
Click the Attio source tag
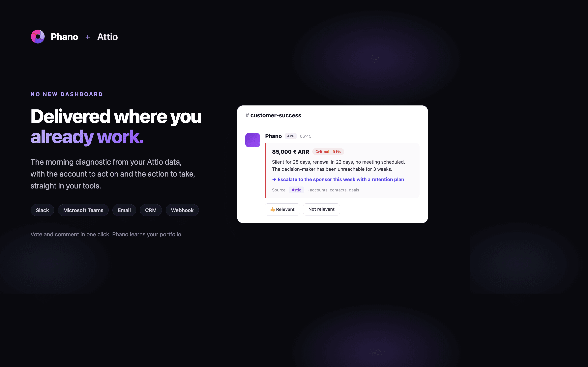296,190
